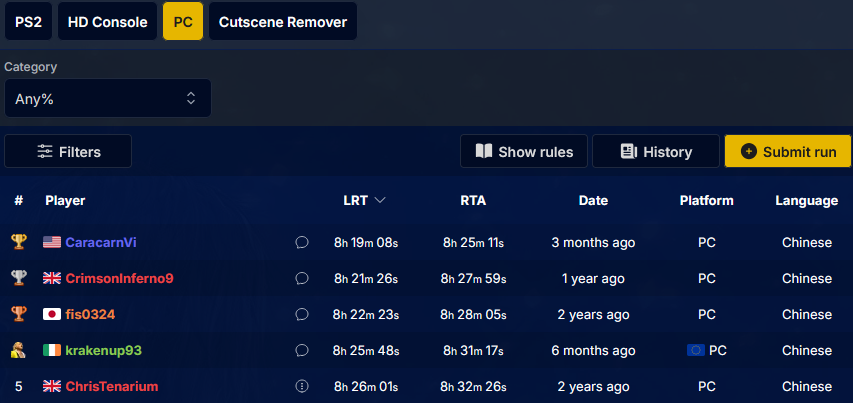
Task: Click the LRT time 8h 22m 23s
Action: tap(366, 314)
